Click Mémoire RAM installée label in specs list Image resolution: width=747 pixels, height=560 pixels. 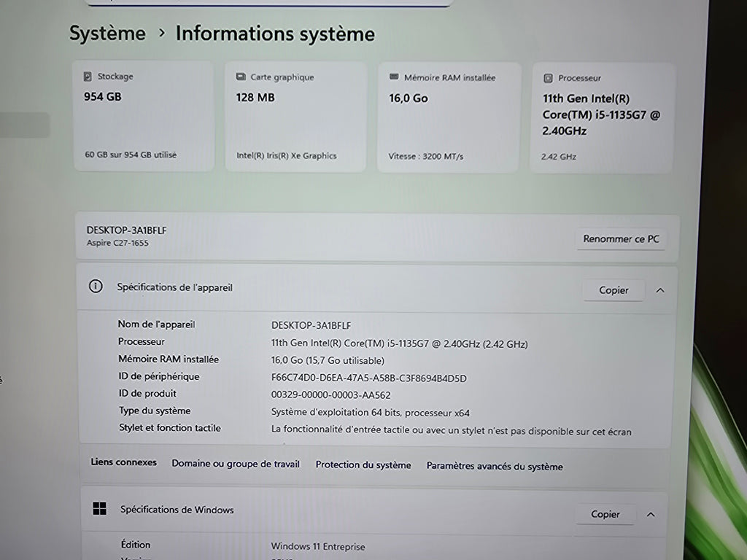169,359
